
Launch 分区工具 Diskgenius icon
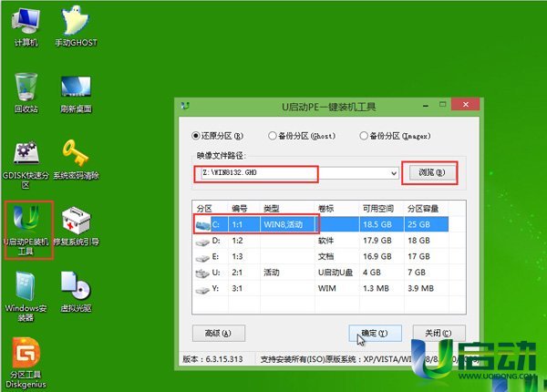coord(26,363)
